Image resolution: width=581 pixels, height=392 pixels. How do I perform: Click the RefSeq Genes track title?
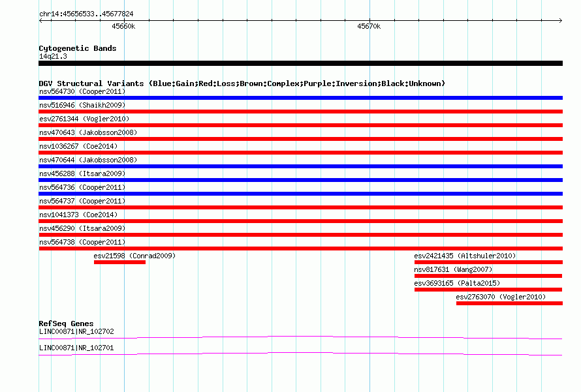pyautogui.click(x=66, y=324)
